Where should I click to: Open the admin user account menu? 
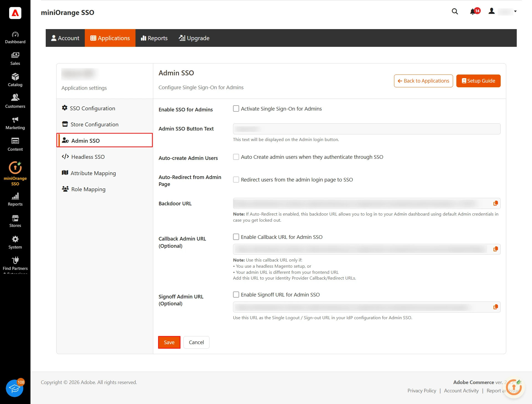click(x=502, y=11)
